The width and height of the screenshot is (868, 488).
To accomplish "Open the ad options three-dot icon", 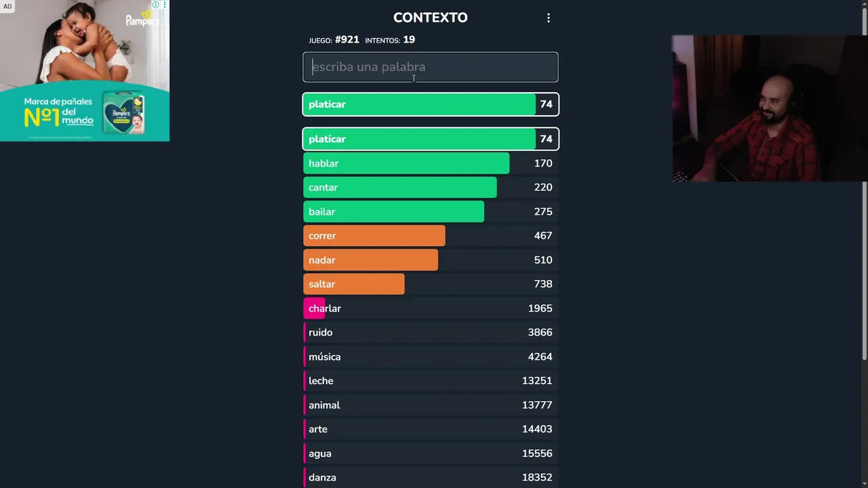I will point(164,5).
